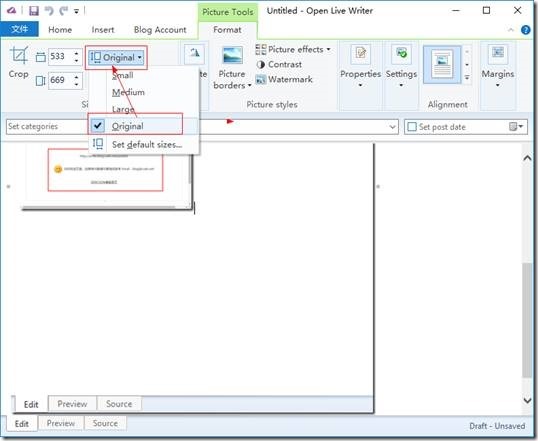Screen dimensions: 538x441
Task: Move the Alignment gallery up one row
Action: (x=467, y=52)
